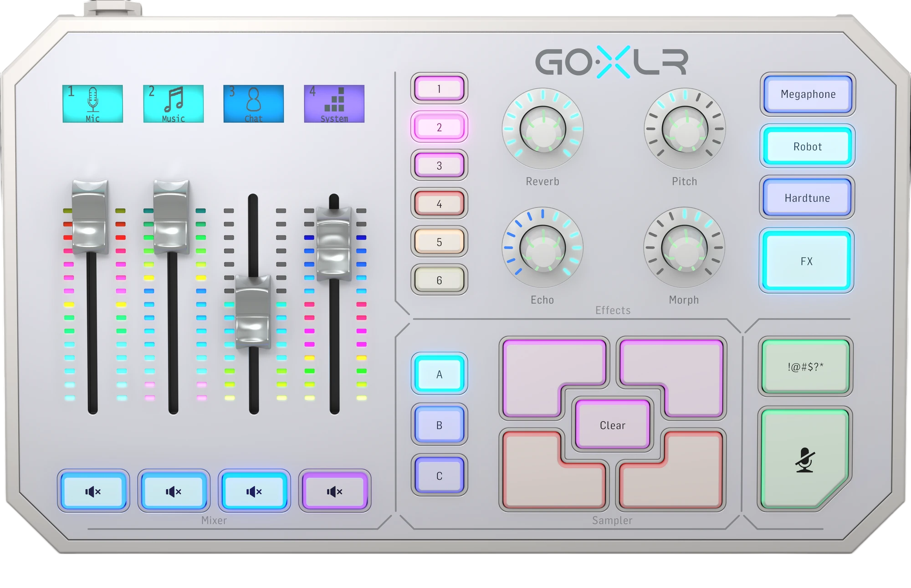The width and height of the screenshot is (911, 588).
Task: Enable the Hardtune effect
Action: (x=807, y=198)
